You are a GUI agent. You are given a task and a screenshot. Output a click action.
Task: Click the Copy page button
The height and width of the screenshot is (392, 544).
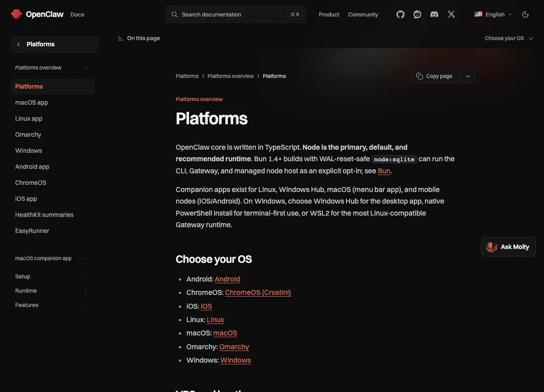click(436, 76)
